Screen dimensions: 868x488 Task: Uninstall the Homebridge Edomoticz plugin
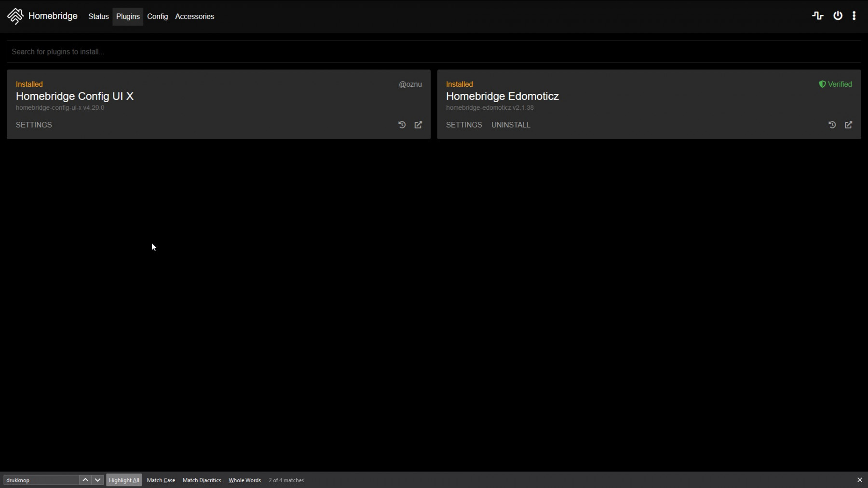(511, 125)
